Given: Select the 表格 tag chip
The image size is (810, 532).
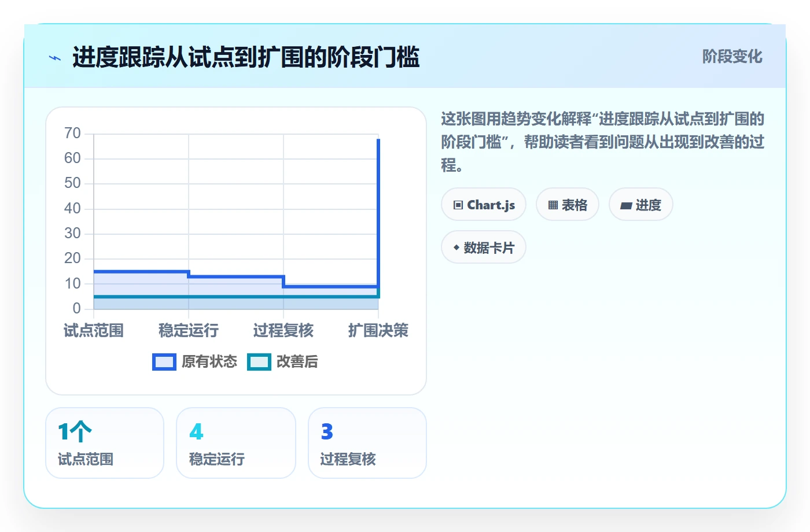Looking at the screenshot, I should (568, 205).
